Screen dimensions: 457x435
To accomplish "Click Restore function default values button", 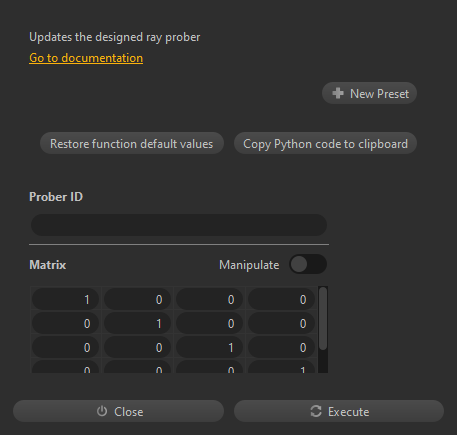I will (132, 143).
